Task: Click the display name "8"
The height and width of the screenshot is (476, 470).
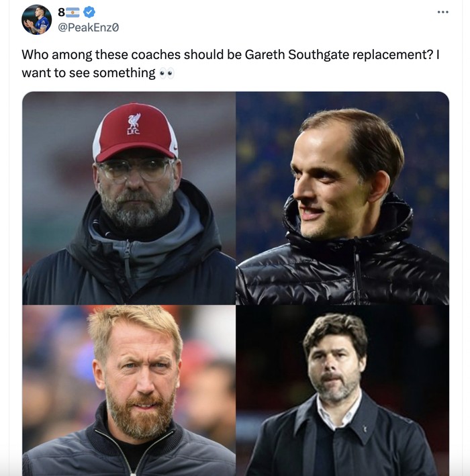Action: point(62,12)
